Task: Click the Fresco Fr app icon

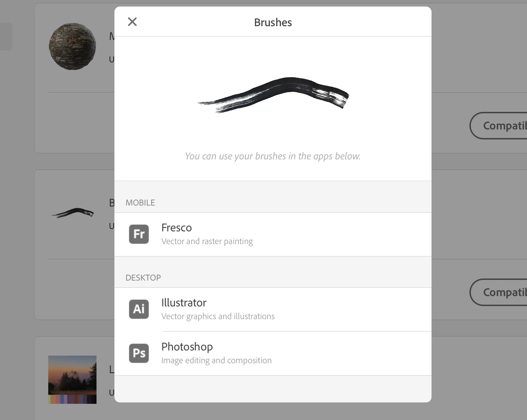Action: coord(139,234)
